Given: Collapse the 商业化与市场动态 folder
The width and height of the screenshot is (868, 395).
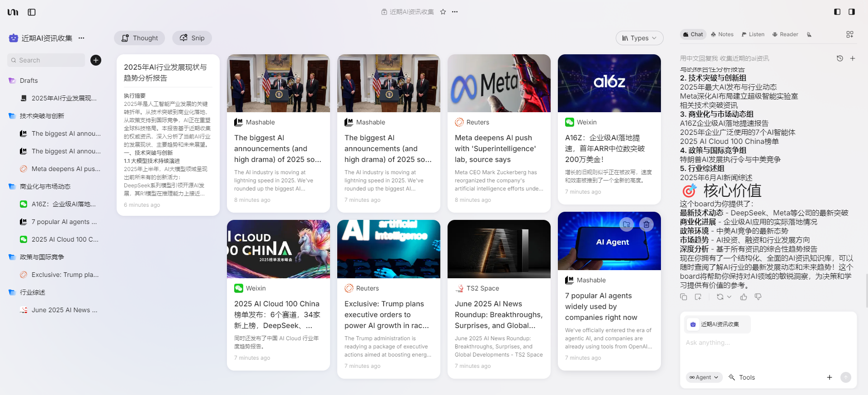Looking at the screenshot, I should pos(12,186).
